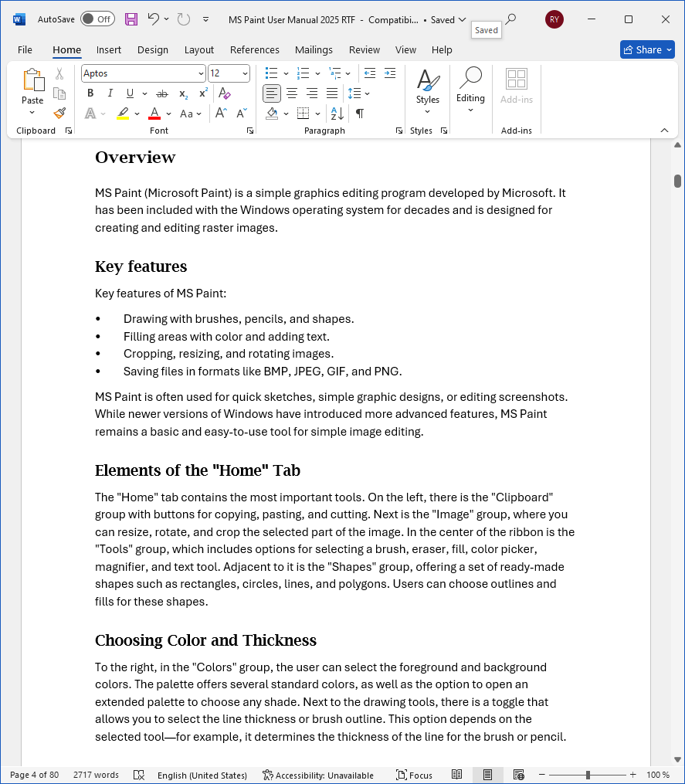The width and height of the screenshot is (685, 784).
Task: Open the font name dropdown
Action: [201, 73]
